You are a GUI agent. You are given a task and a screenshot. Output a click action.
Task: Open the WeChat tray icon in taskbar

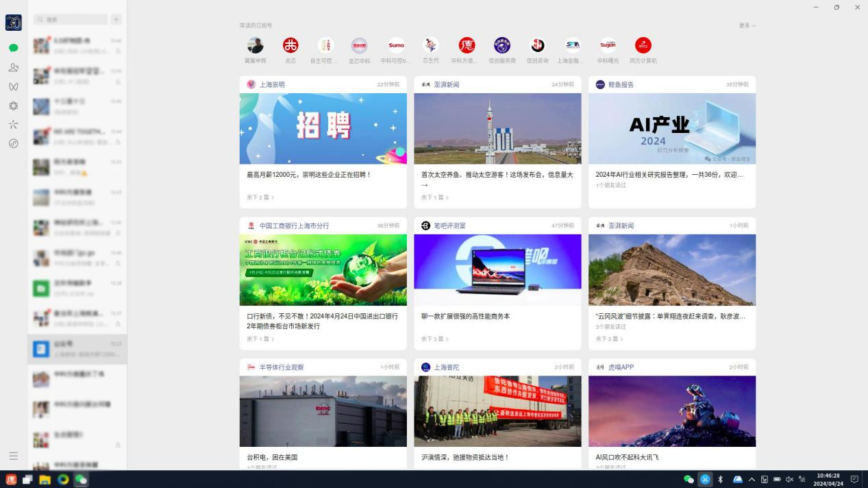click(x=689, y=480)
